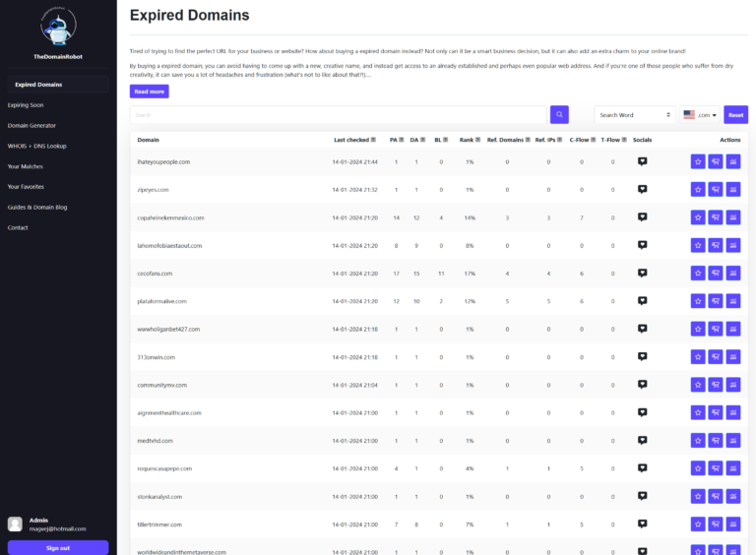Click TheDomainRobot logo

point(58,26)
